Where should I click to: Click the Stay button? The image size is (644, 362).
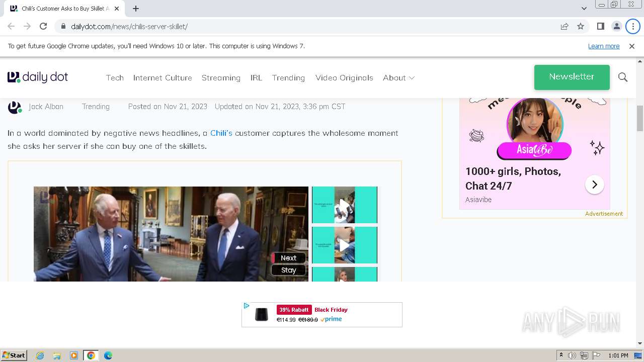point(288,270)
